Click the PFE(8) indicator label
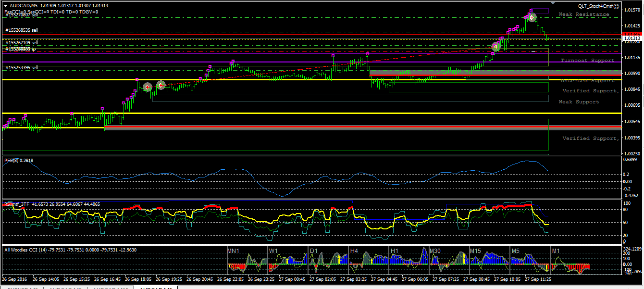The width and height of the screenshot is (644, 289). click(x=19, y=160)
